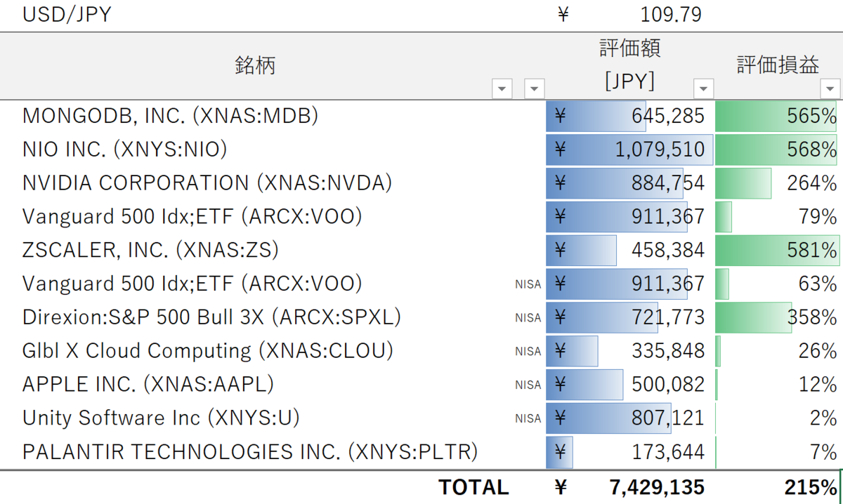The width and height of the screenshot is (843, 504).
Task: Select NISA tag in the AAPL row
Action: pyautogui.click(x=528, y=385)
